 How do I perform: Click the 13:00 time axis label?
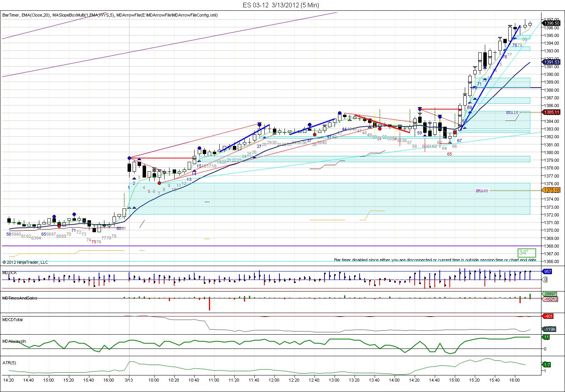[x=334, y=380]
